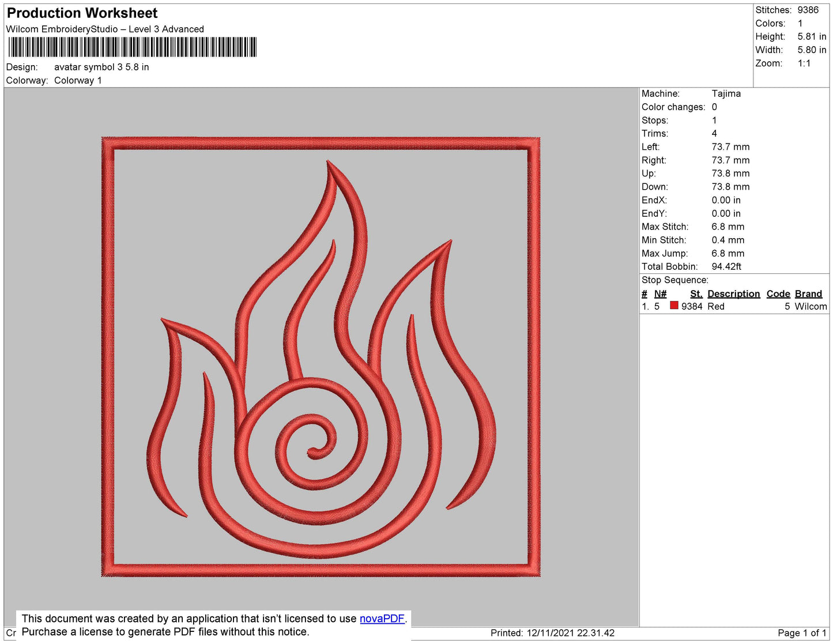Click the 'Production Worksheet' heading

coord(82,13)
